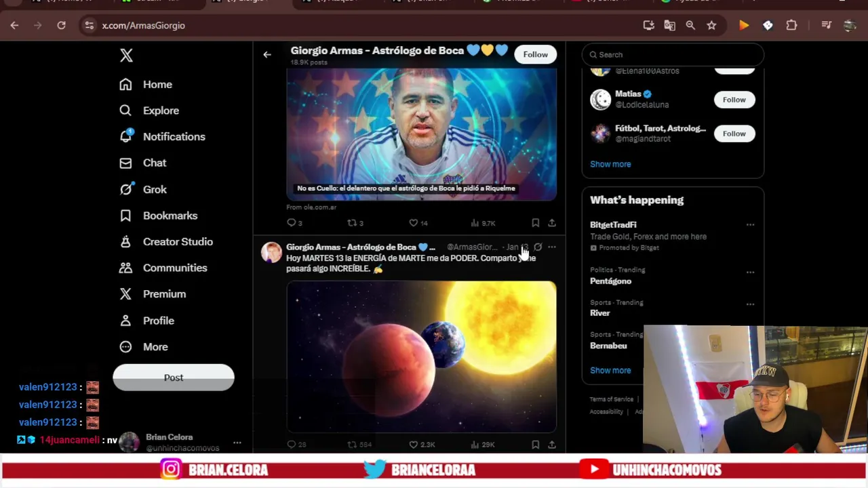Reply to the Riquelme post with 3 comments
This screenshot has height=488, width=868.
coord(294,223)
